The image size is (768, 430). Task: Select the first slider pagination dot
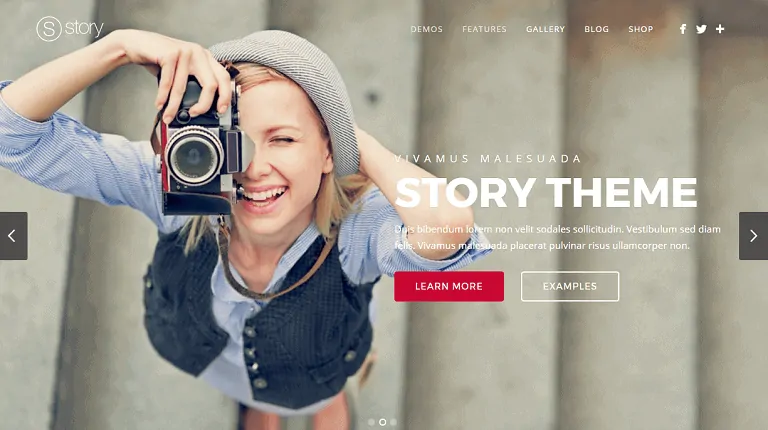pos(371,422)
